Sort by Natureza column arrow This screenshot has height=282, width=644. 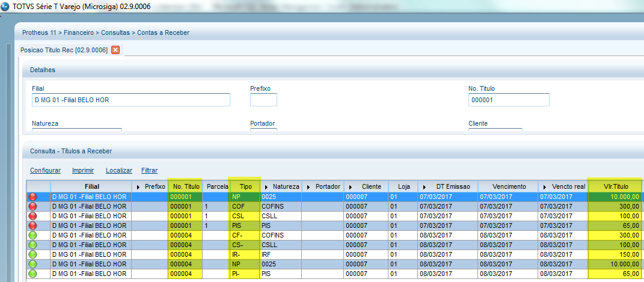[266, 187]
